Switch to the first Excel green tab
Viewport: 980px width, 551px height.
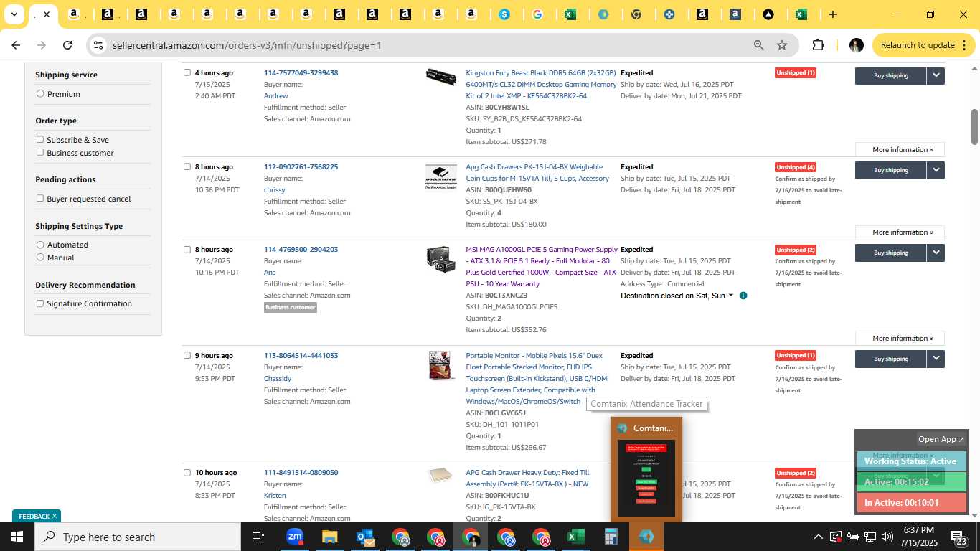click(x=570, y=14)
